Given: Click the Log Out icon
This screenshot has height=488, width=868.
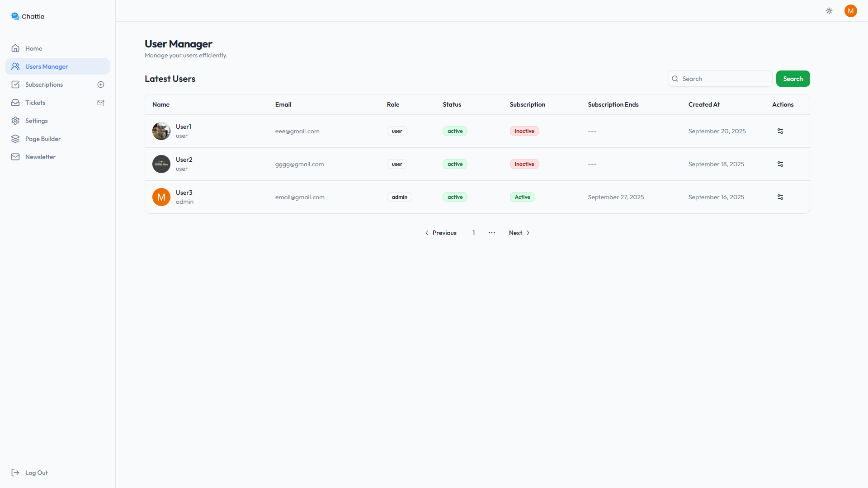Looking at the screenshot, I should click(x=15, y=473).
